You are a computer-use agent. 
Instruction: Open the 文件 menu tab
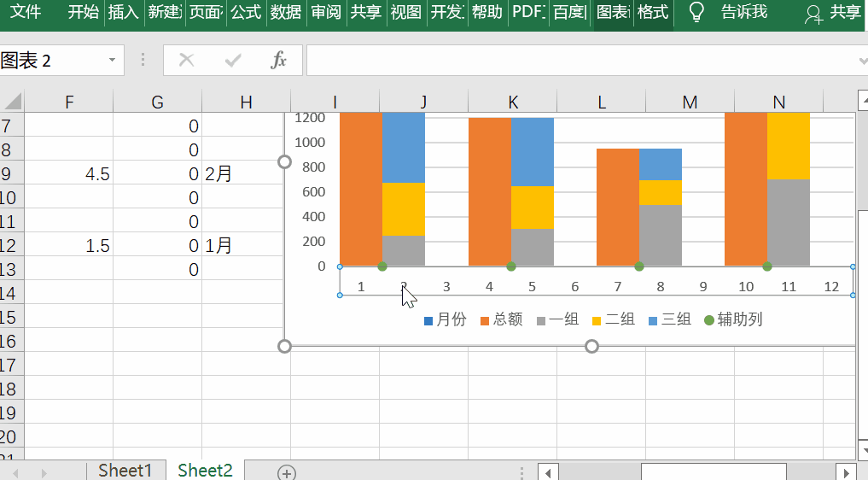(26, 12)
